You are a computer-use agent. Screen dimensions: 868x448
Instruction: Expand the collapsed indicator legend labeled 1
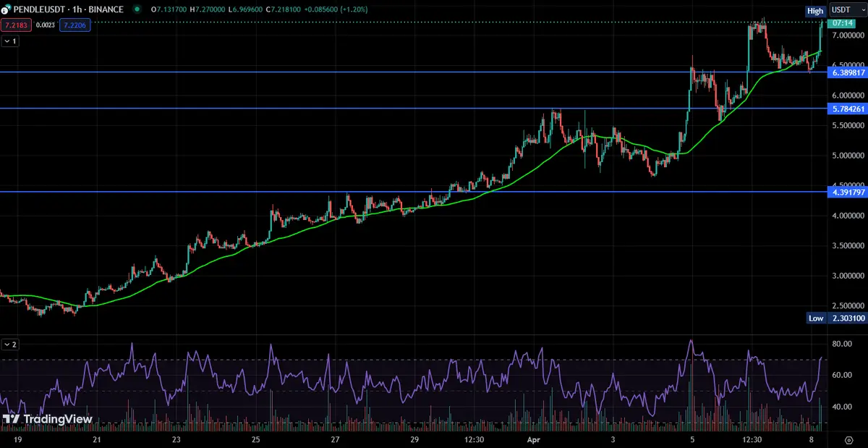pyautogui.click(x=10, y=41)
